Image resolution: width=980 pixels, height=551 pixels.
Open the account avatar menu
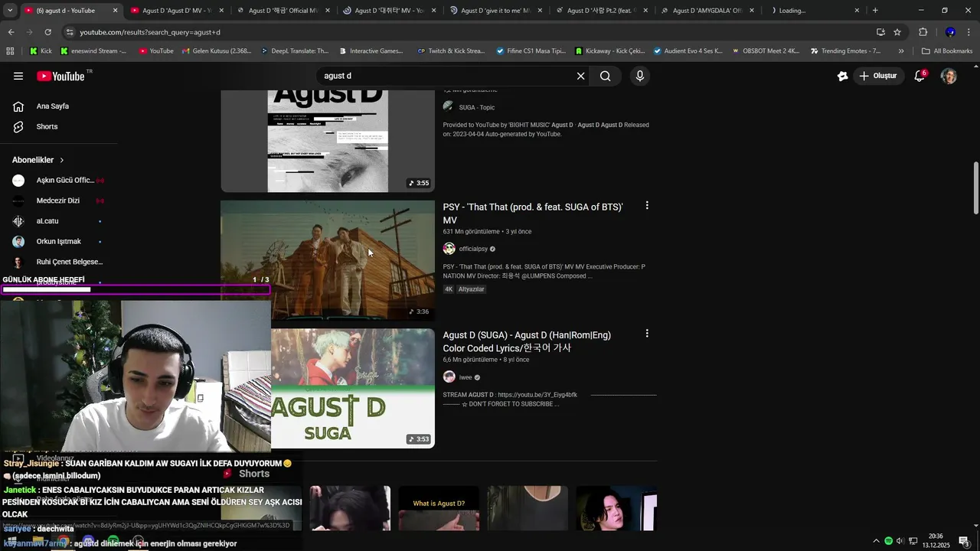point(949,76)
